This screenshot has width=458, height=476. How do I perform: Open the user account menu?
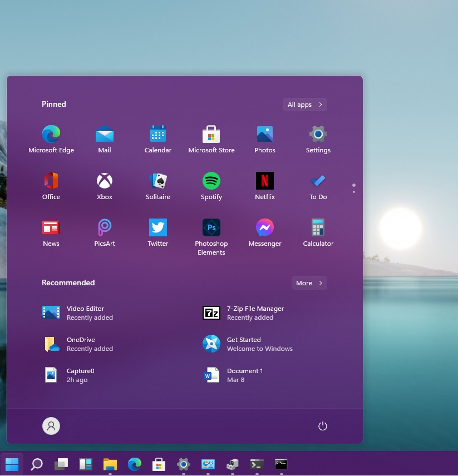[51, 425]
